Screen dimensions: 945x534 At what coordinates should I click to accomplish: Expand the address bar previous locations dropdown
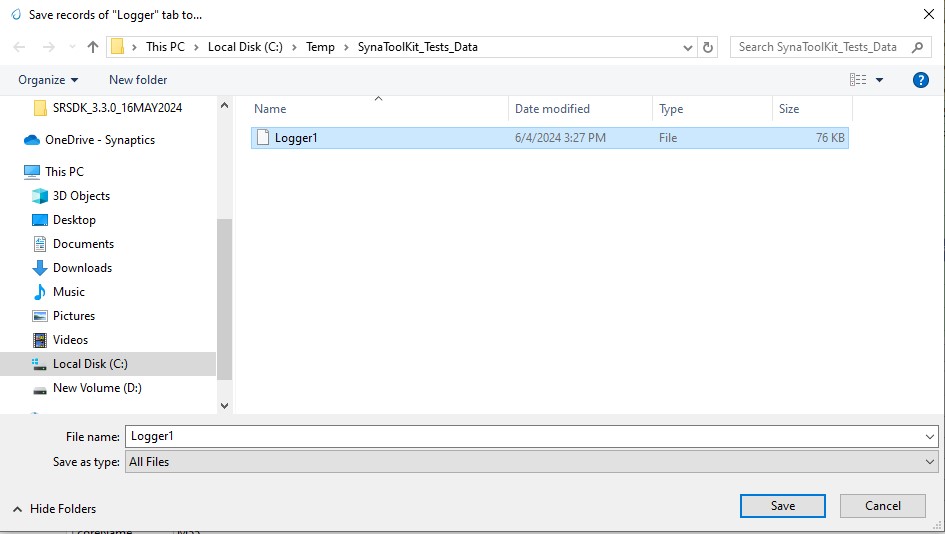click(688, 47)
